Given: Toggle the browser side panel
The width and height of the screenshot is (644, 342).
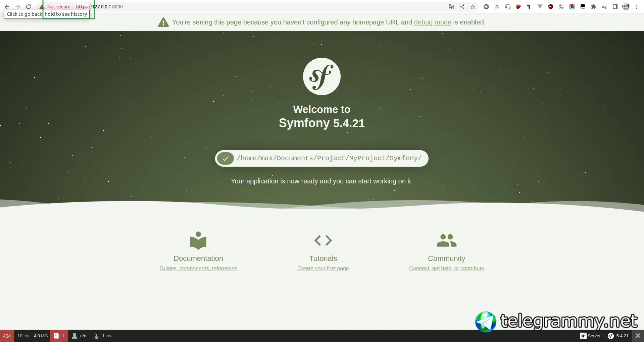Looking at the screenshot, I should point(615,7).
